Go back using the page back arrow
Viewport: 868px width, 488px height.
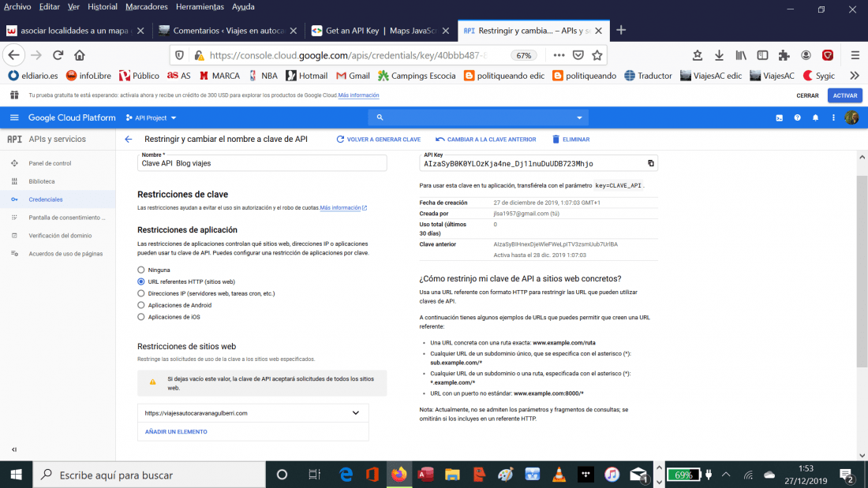129,140
